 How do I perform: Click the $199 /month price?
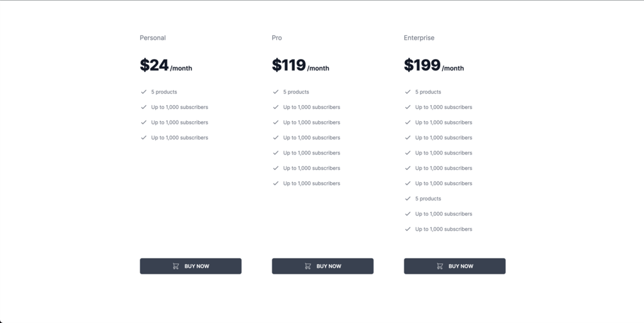(x=434, y=65)
